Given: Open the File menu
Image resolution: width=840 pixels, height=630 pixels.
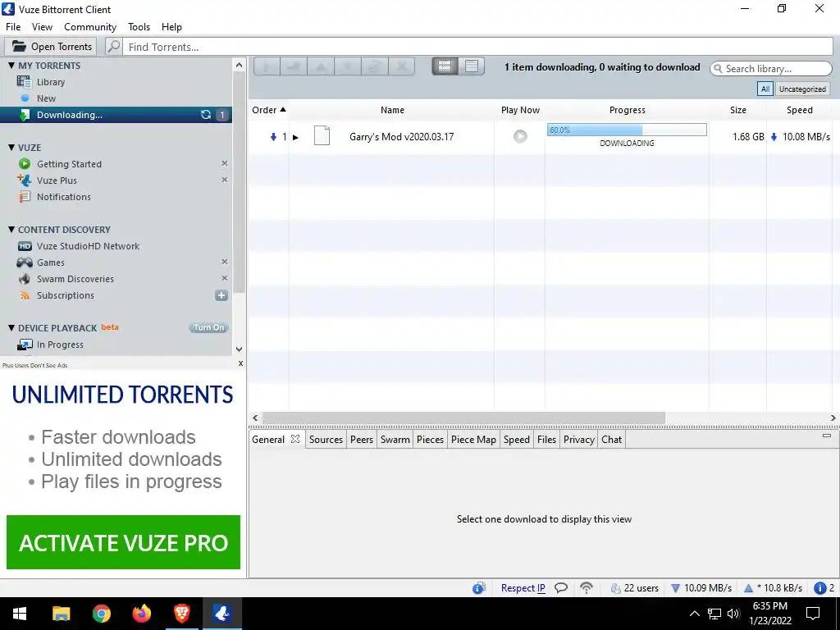Looking at the screenshot, I should pos(13,27).
